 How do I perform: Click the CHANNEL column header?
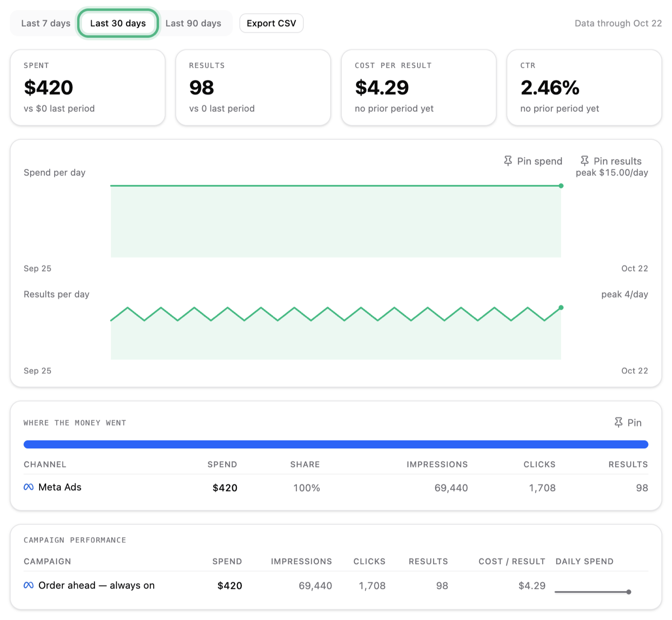45,464
